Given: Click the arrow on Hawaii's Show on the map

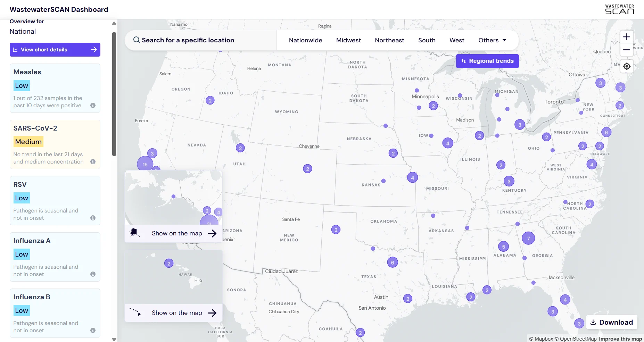Looking at the screenshot, I should tap(212, 313).
